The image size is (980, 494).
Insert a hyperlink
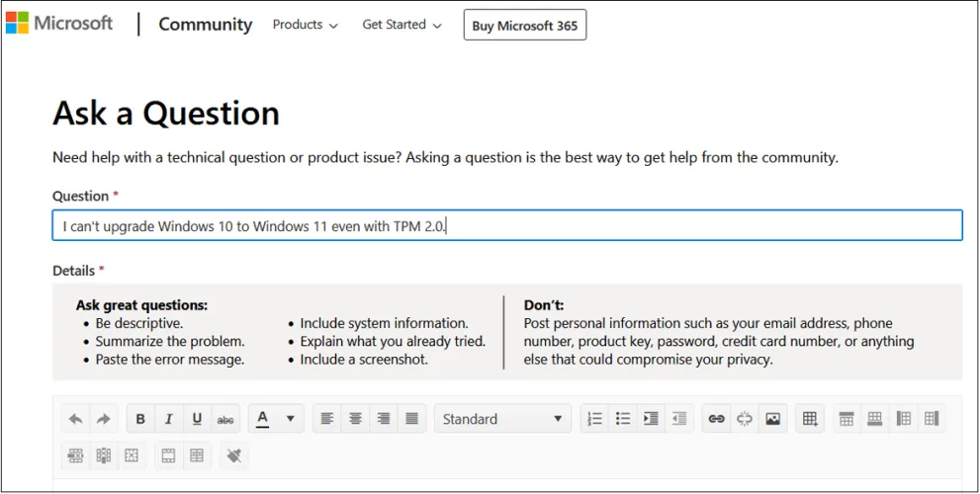click(717, 419)
